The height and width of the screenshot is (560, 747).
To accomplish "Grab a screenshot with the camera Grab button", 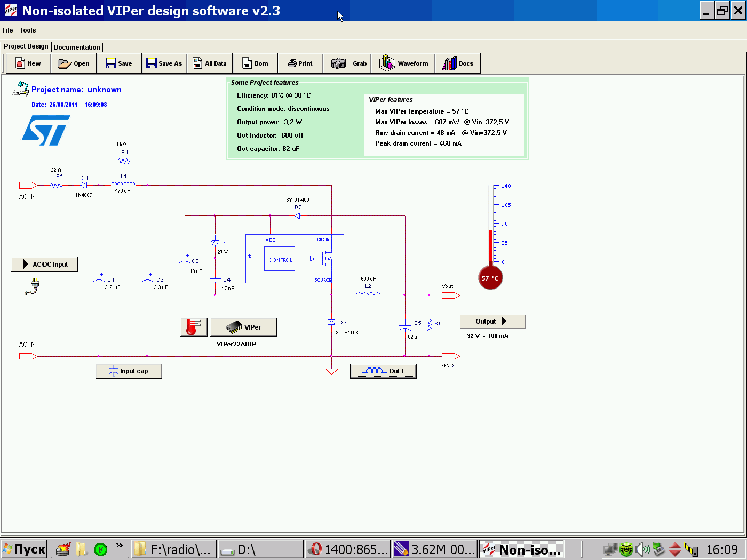I will pyautogui.click(x=348, y=63).
